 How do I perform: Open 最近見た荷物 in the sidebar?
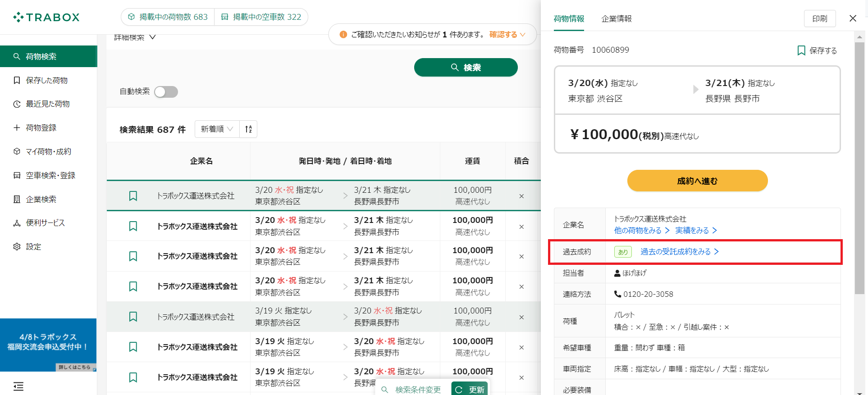click(49, 104)
